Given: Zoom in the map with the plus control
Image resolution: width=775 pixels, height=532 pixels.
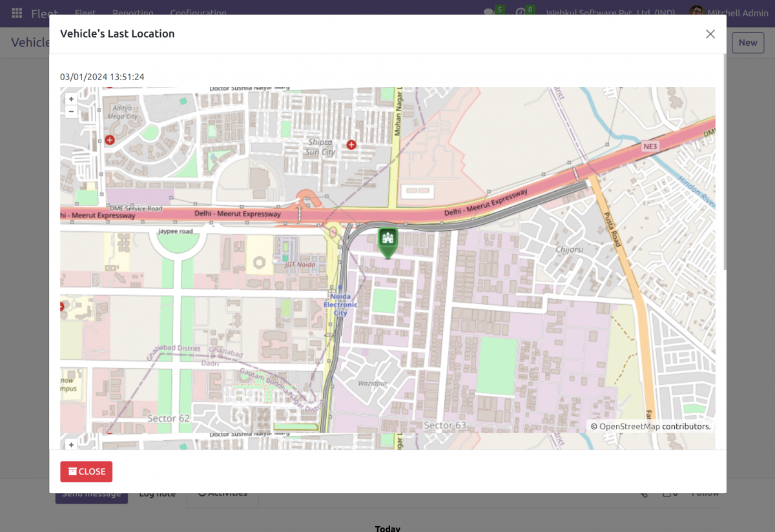Looking at the screenshot, I should 71,99.
